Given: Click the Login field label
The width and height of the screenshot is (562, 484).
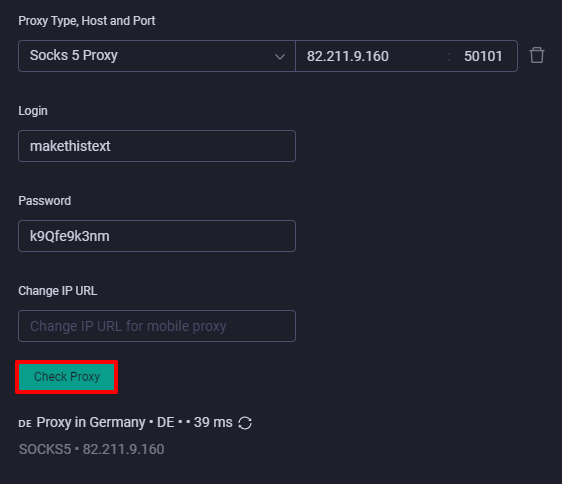Looking at the screenshot, I should (x=33, y=111).
